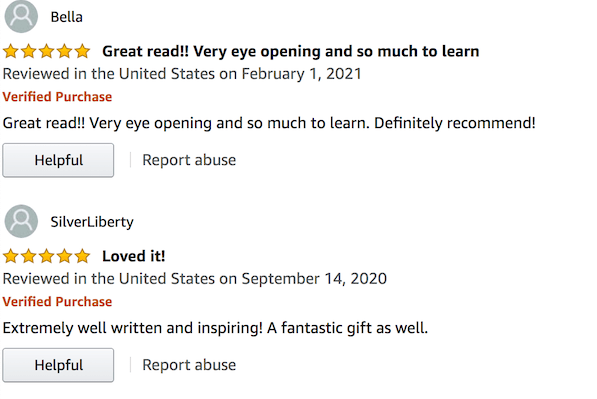Viewport: 597px width, 399px height.
Task: Click Bella's profile avatar icon
Action: [21, 16]
